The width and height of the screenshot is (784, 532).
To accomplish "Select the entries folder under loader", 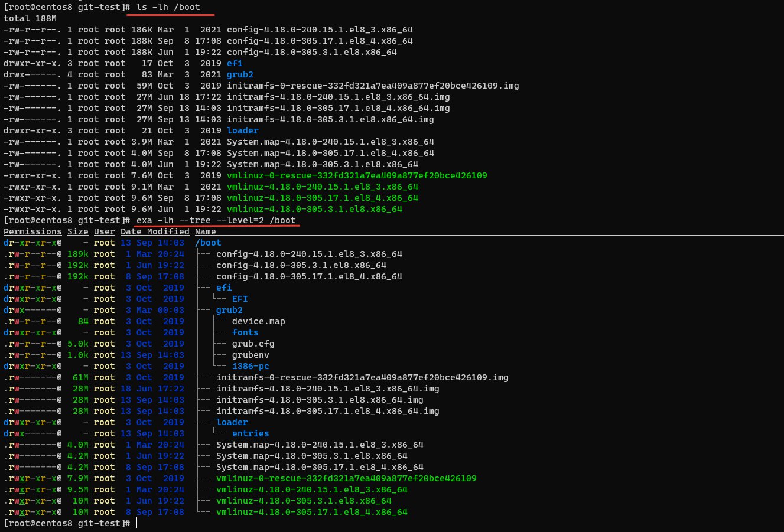I will (x=251, y=433).
